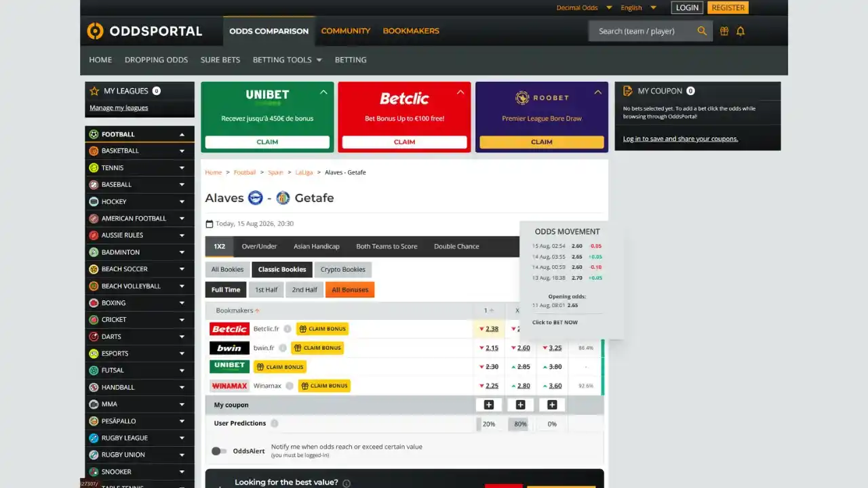Select the Both Teams to Score tab
The height and width of the screenshot is (488, 868).
point(387,246)
